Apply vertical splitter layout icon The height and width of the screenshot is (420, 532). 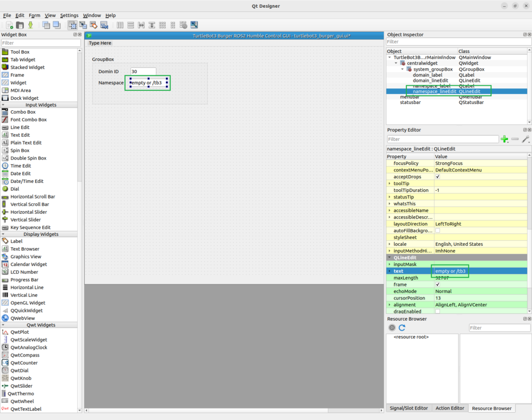coord(152,25)
